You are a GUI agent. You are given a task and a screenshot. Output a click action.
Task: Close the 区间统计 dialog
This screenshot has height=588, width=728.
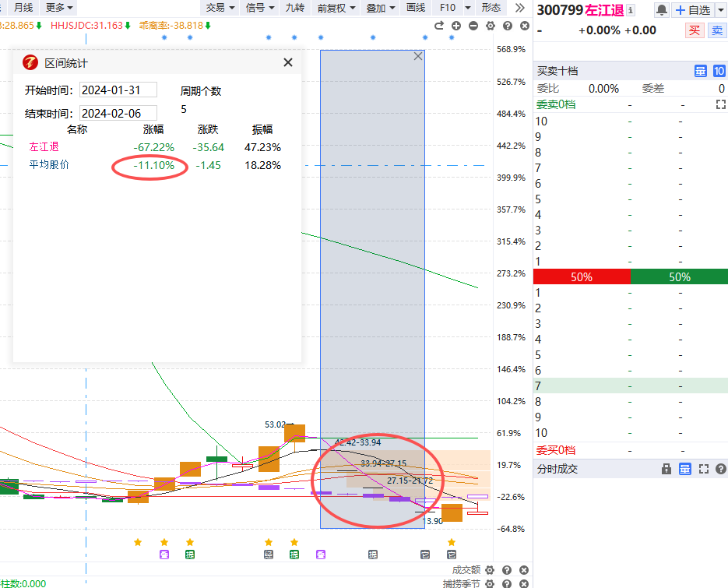[x=288, y=62]
